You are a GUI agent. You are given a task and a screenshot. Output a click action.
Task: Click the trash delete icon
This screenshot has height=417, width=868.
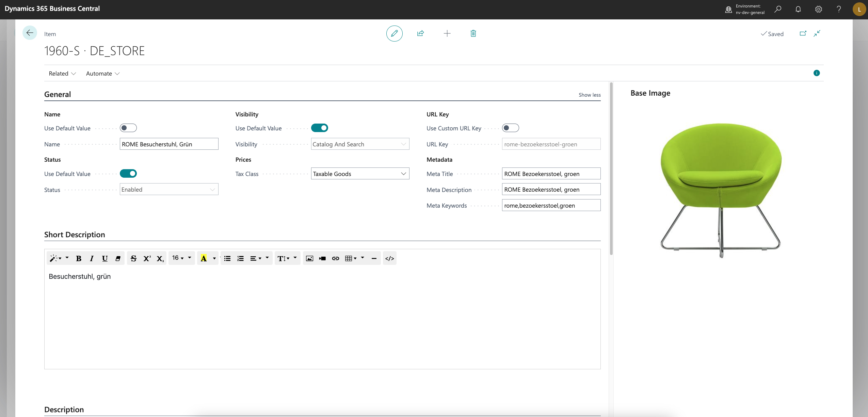click(473, 33)
